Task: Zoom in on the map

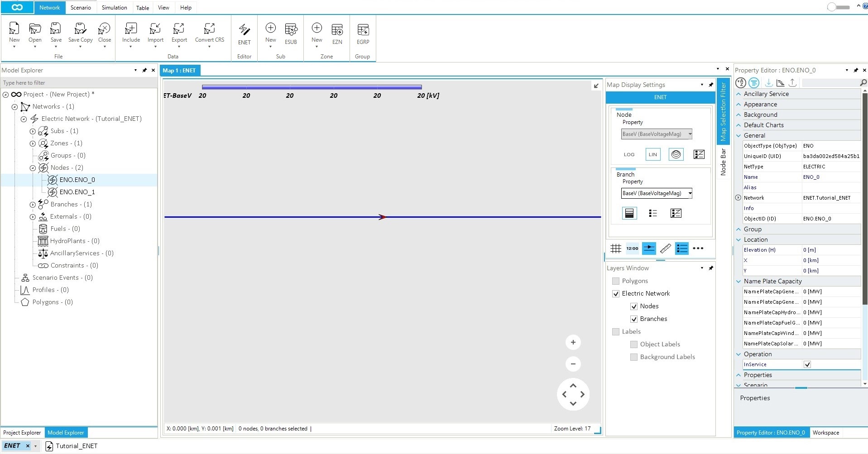Action: [573, 342]
